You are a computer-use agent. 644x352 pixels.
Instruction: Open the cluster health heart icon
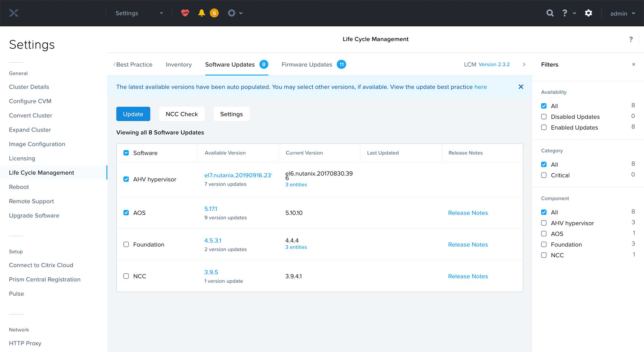185,13
